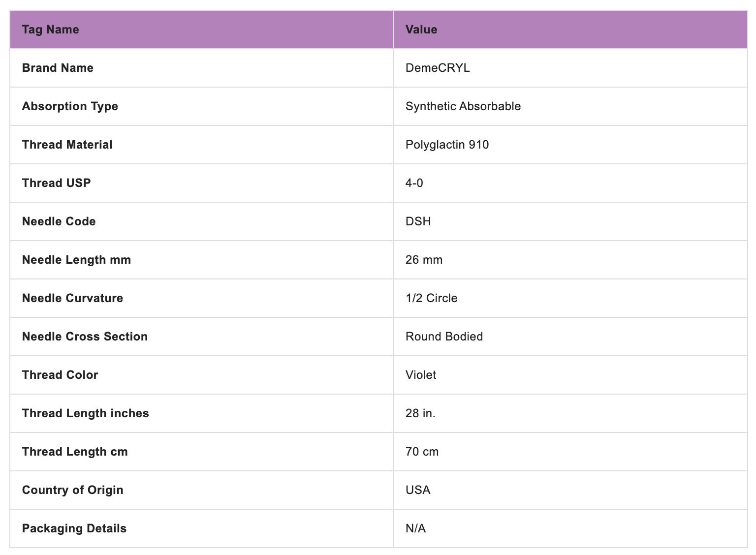Click the DemeCRYL brand value
756x555 pixels.
438,68
